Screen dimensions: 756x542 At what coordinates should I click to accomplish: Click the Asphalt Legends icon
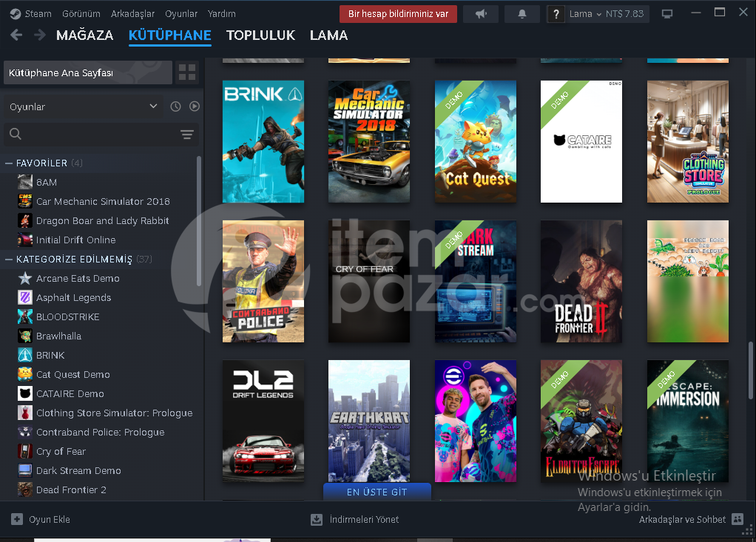pyautogui.click(x=25, y=298)
